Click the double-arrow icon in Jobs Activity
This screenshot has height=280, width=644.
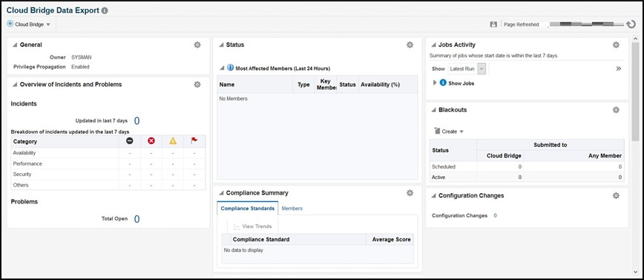[x=619, y=68]
